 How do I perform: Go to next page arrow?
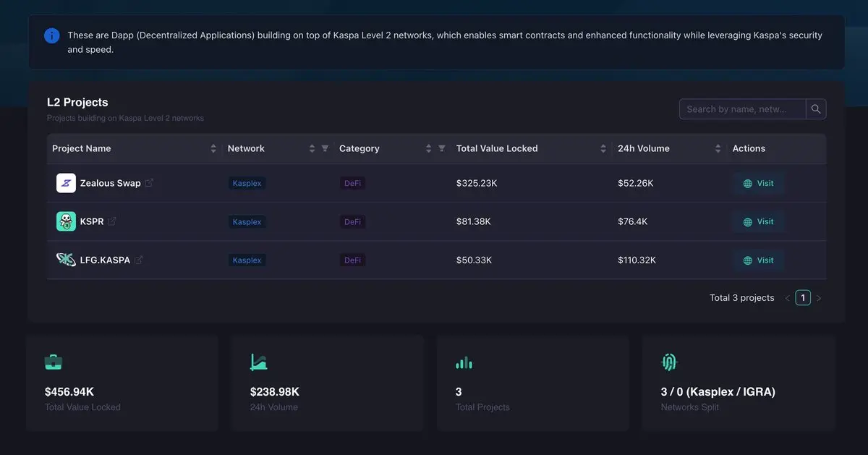[x=819, y=298]
